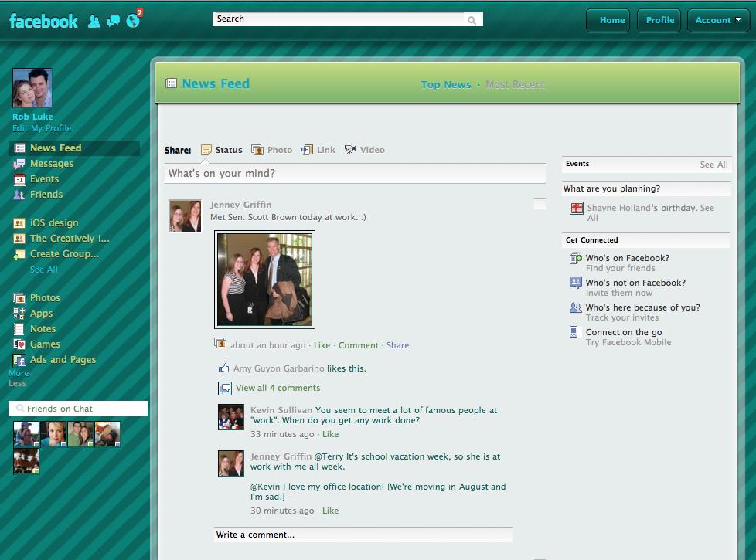Screen dimensions: 756x560
Task: Click the thumbs-up icon beside likes
Action: coord(223,368)
